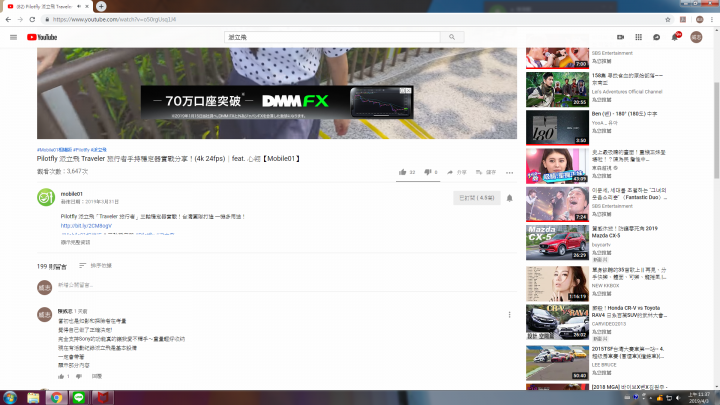Open the 2015TSF racing video thumbnail
Image resolution: width=720 pixels, height=405 pixels.
tap(557, 363)
